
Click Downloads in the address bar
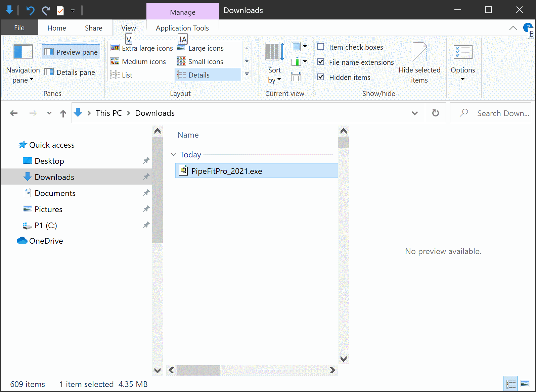[x=155, y=113]
